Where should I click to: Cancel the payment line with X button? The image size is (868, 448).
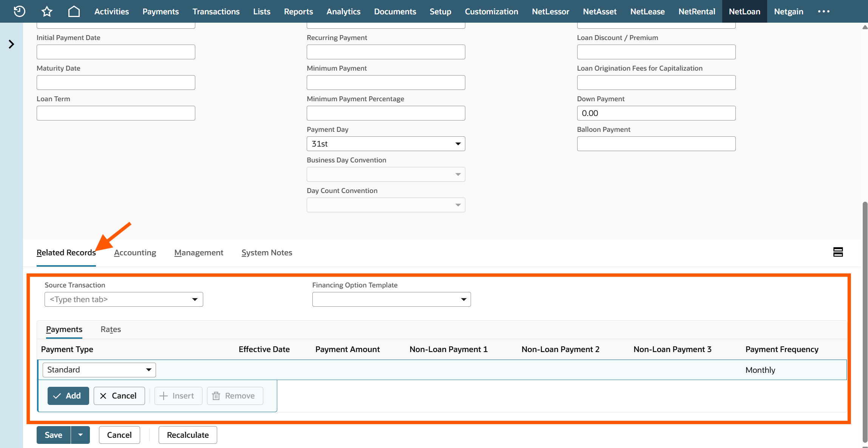(119, 395)
